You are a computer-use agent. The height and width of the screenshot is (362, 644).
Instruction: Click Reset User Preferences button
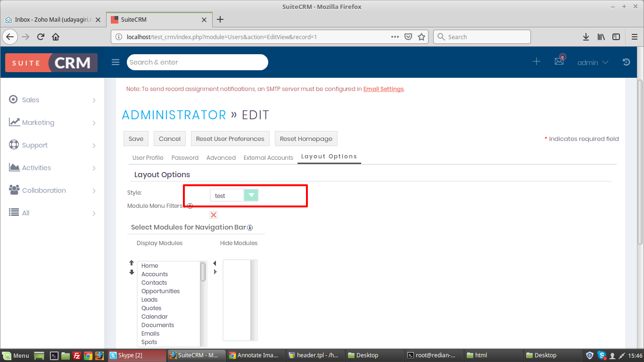coord(230,139)
